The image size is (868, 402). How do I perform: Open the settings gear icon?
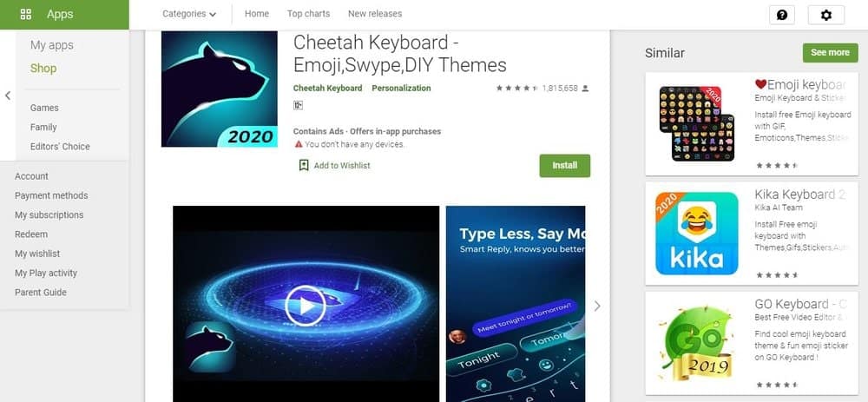click(826, 15)
